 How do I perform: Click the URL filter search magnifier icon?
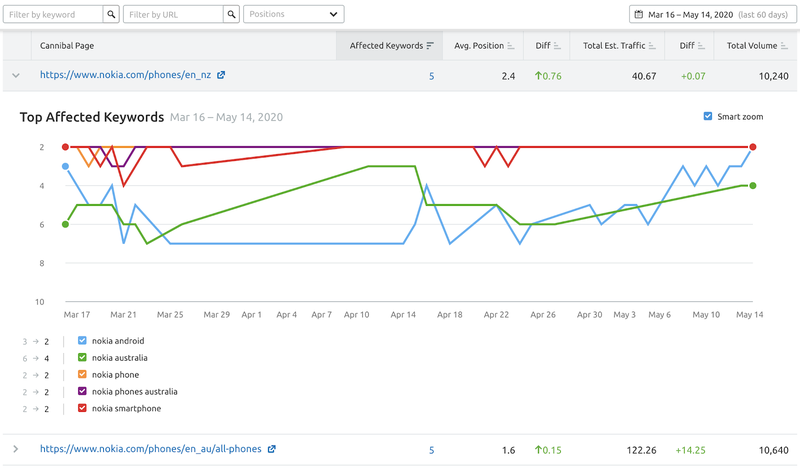coord(231,15)
